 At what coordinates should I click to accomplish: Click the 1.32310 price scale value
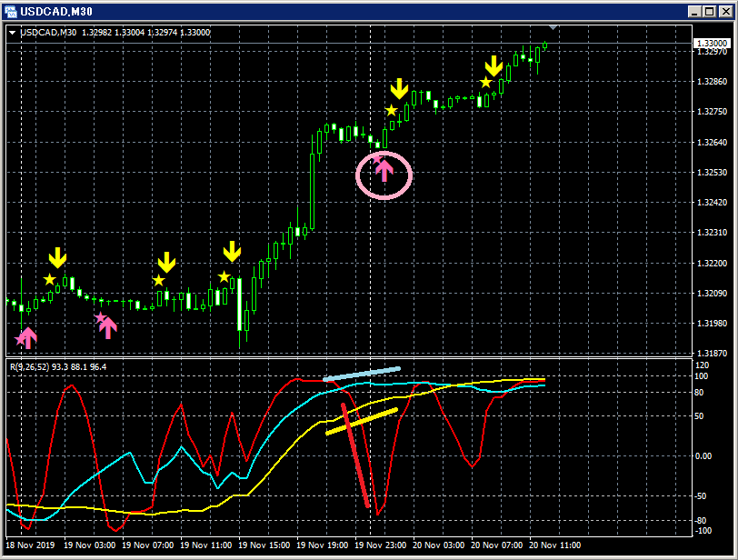(x=712, y=233)
